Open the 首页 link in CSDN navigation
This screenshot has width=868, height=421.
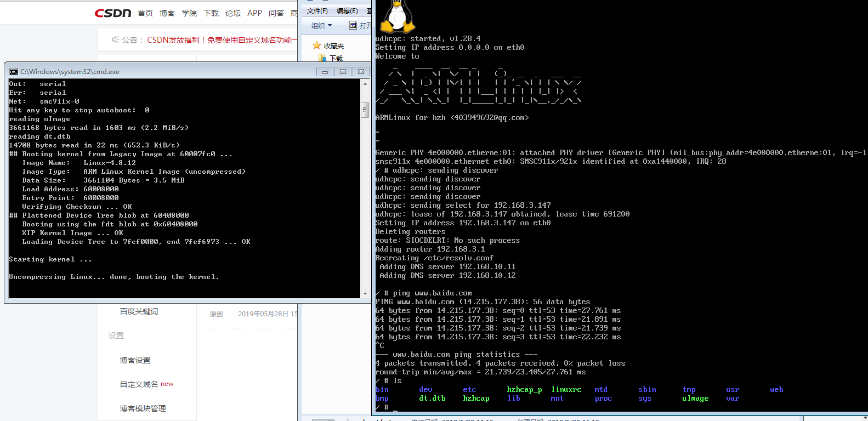tap(145, 13)
